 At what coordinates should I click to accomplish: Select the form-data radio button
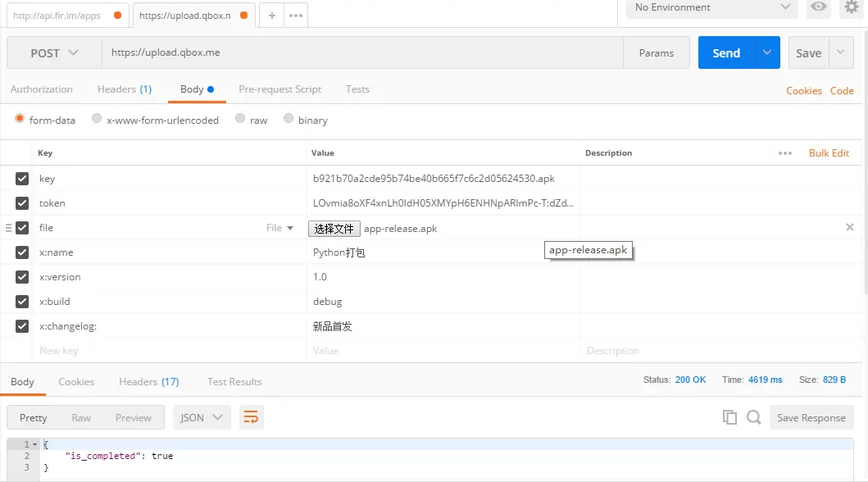click(20, 118)
